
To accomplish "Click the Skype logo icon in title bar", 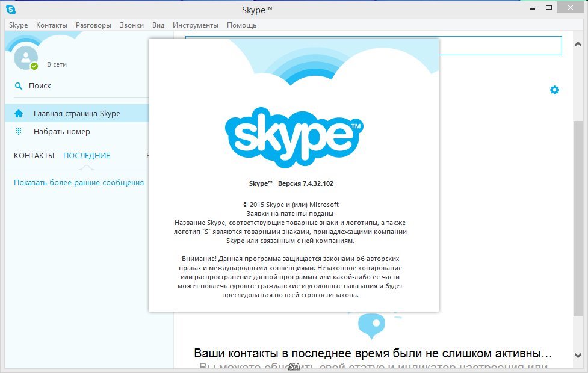I will (11, 10).
